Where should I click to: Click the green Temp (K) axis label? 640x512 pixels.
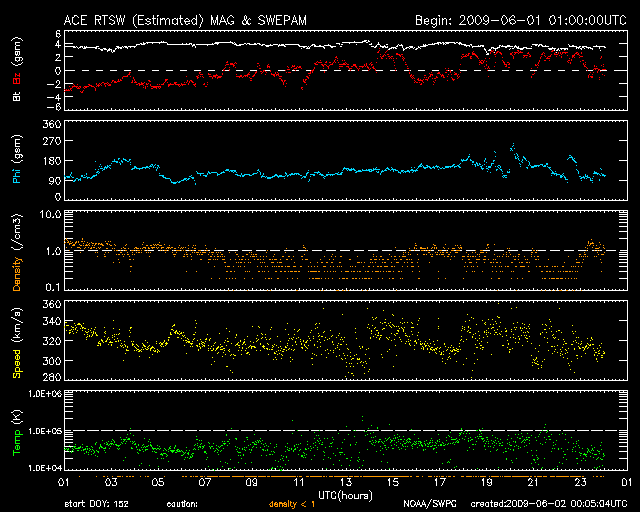click(x=17, y=430)
